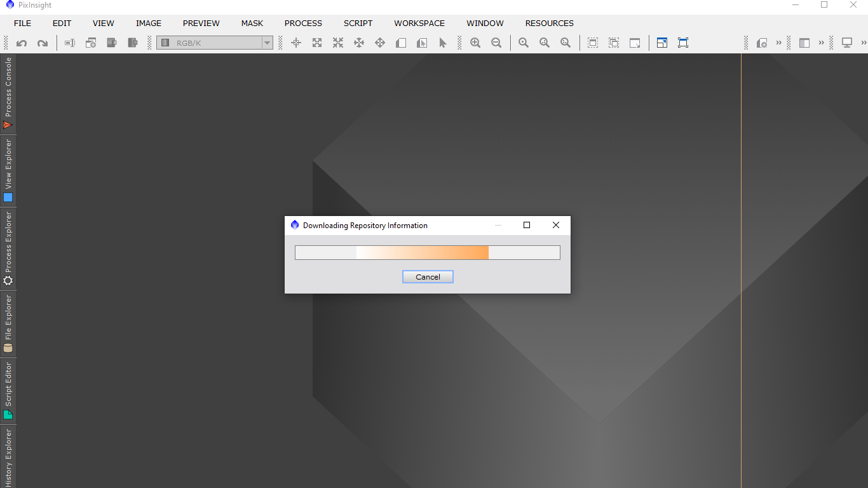
Task: Click the monitor display icon in toolbar
Action: pos(847,43)
